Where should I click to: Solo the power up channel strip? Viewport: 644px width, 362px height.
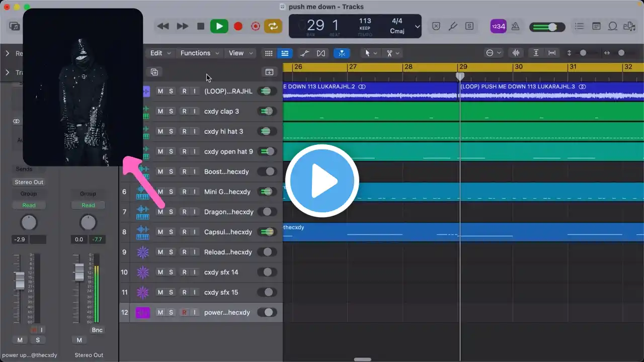pyautogui.click(x=37, y=340)
